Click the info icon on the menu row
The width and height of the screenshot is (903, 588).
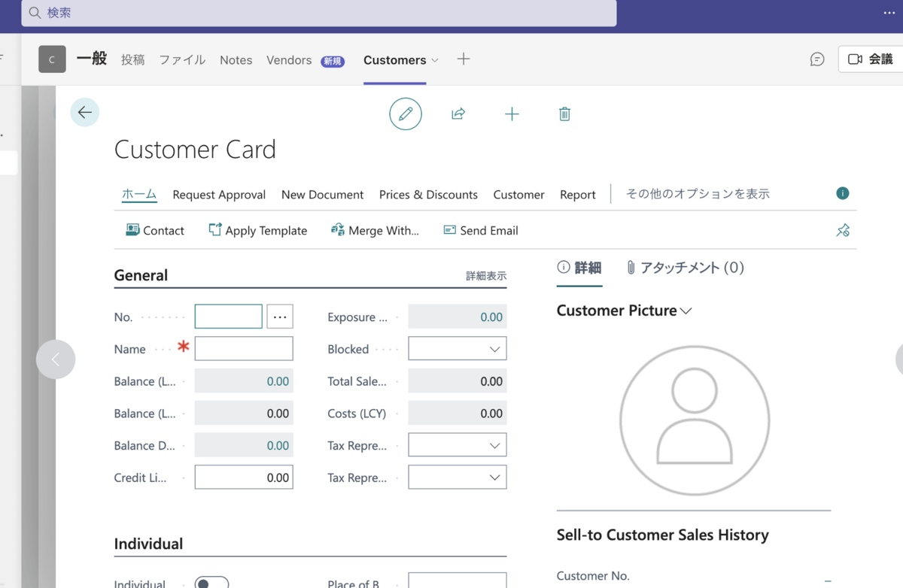coord(842,193)
